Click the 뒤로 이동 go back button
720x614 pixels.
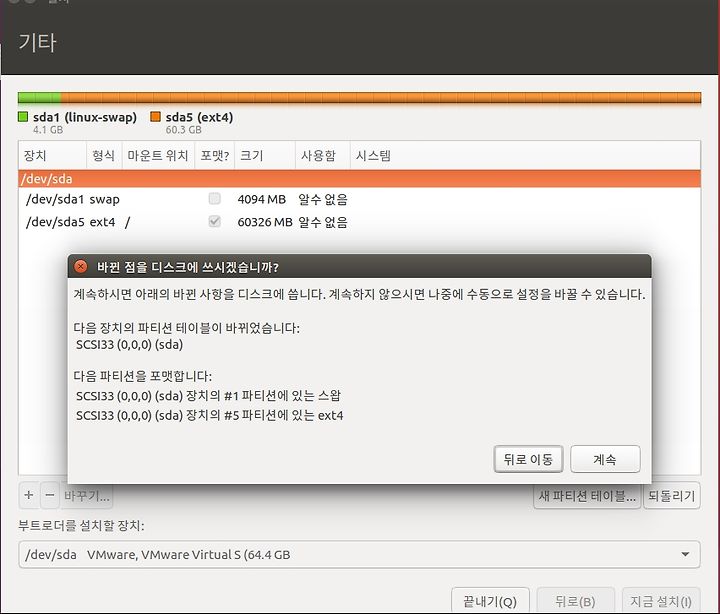tap(528, 459)
